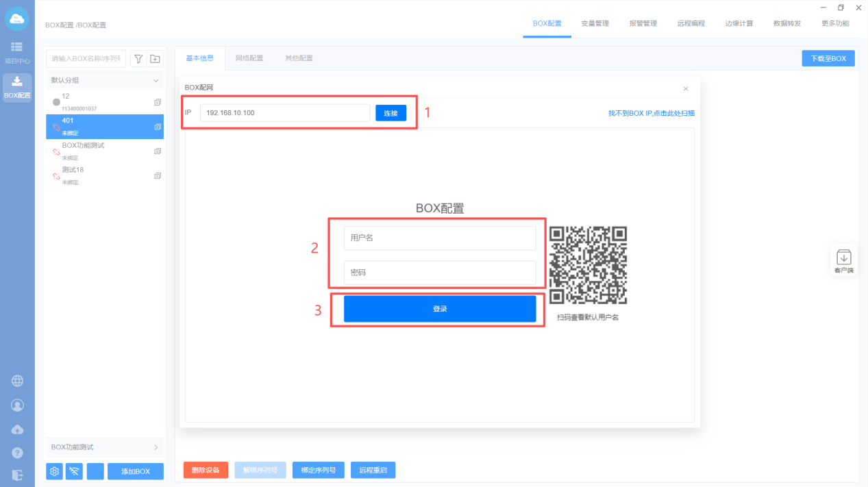Image resolution: width=868 pixels, height=487 pixels.
Task: Collapse the 默认分组 group
Action: (156, 81)
